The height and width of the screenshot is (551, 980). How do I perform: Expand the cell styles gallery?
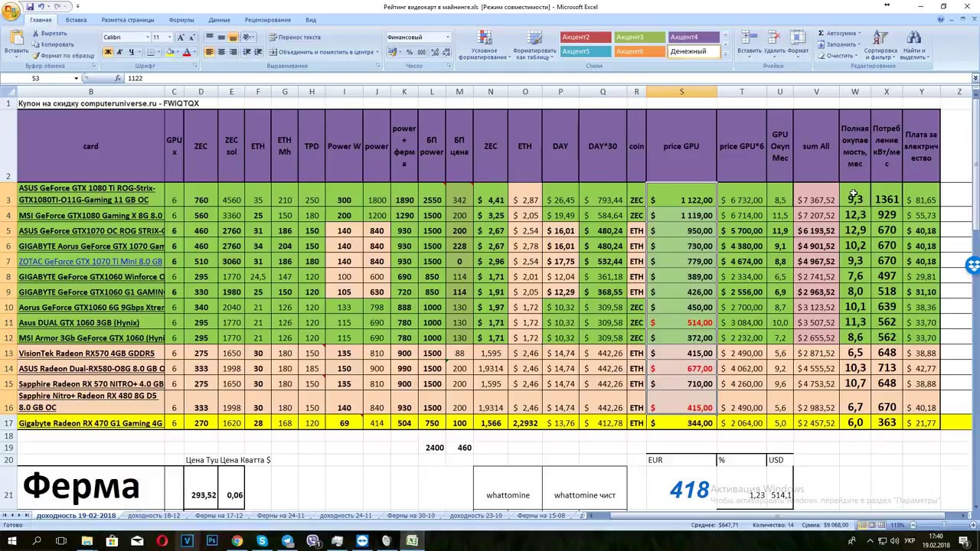coord(725,54)
